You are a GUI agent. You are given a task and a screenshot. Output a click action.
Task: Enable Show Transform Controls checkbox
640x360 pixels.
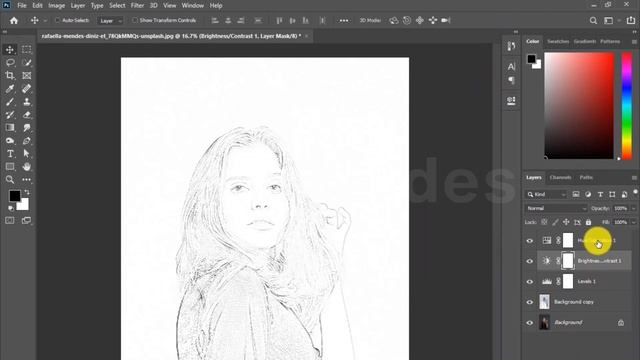click(135, 20)
